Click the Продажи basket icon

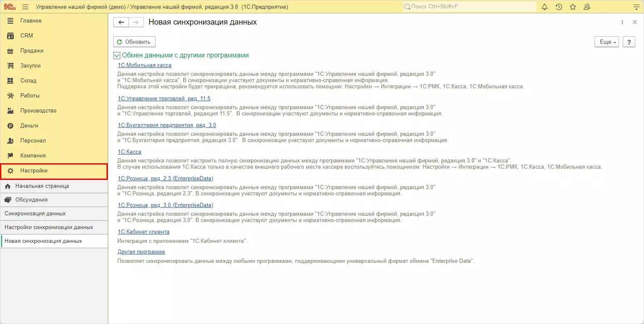[x=11, y=51]
